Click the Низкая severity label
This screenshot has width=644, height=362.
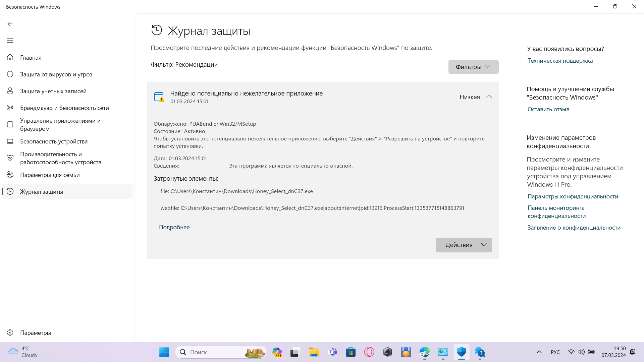tap(470, 97)
